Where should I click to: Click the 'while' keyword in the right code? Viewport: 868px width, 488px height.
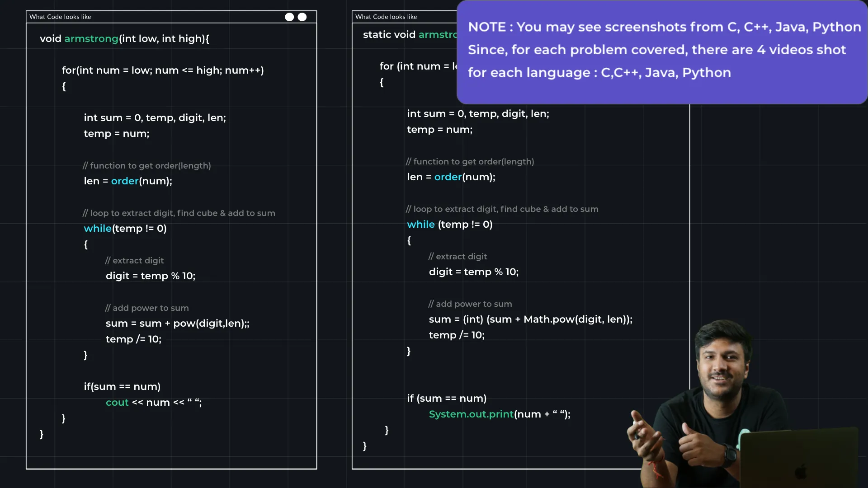tap(420, 224)
